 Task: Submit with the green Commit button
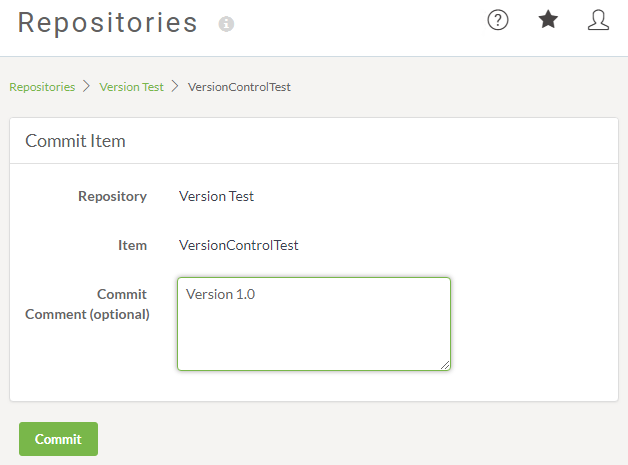point(58,439)
